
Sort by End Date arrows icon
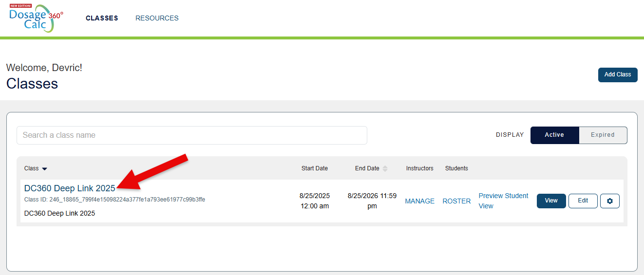click(385, 168)
